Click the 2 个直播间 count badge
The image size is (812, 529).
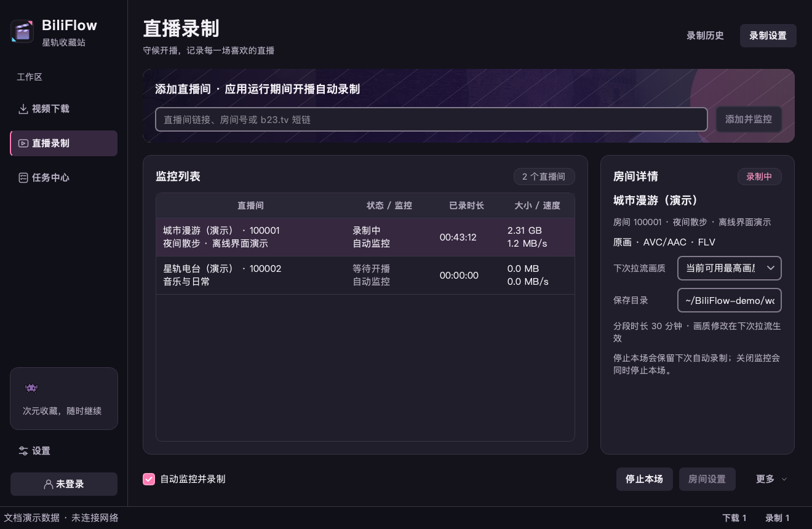point(544,177)
